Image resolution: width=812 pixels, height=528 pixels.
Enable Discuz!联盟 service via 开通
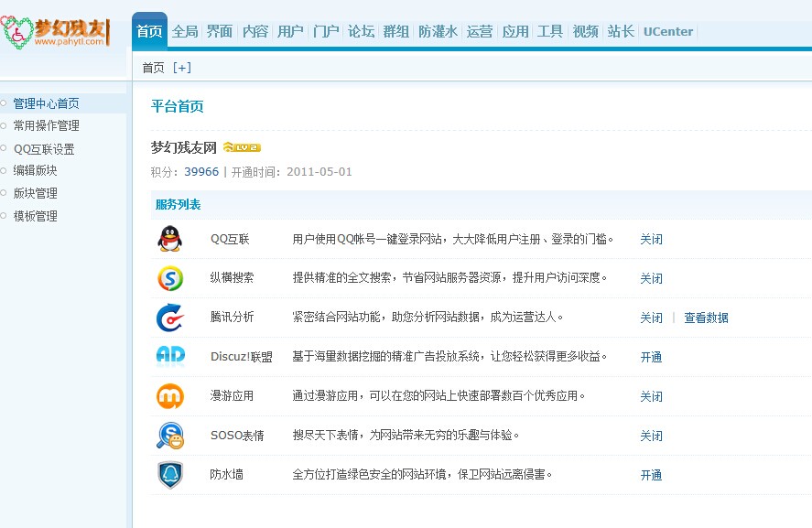pyautogui.click(x=651, y=358)
